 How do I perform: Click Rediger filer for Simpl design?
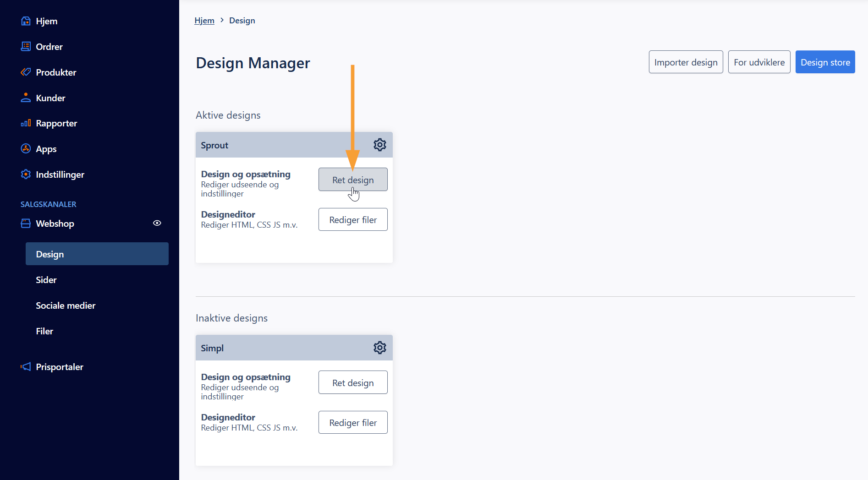coord(353,422)
